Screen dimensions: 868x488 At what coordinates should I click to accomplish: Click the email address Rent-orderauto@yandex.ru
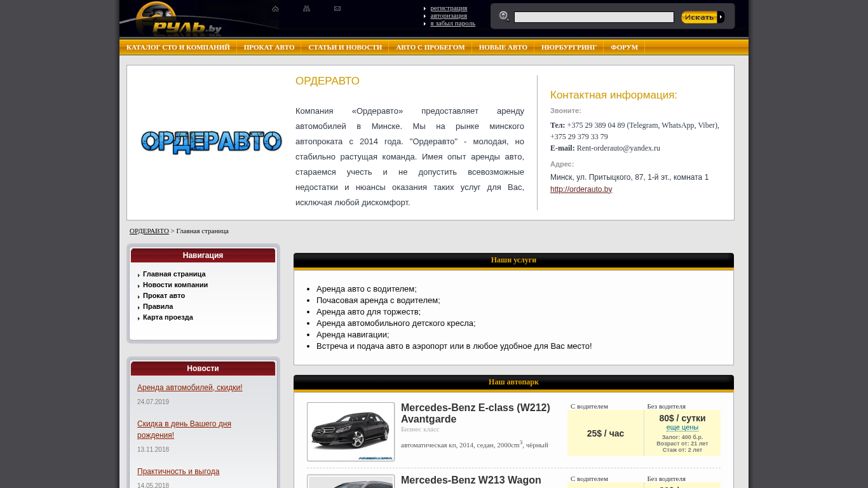click(618, 148)
